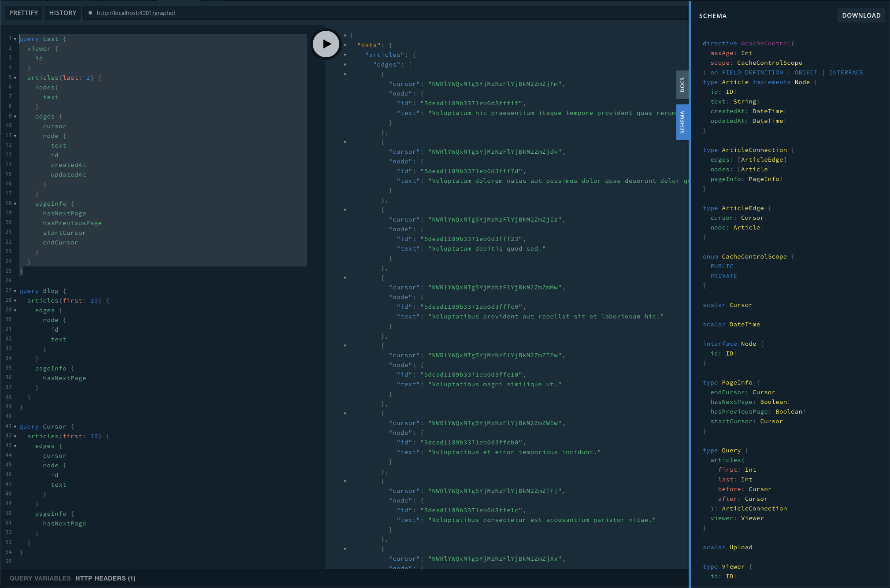Fold the articles(last: 2) block at line 5
This screenshot has width=890, height=588.
[x=15, y=78]
